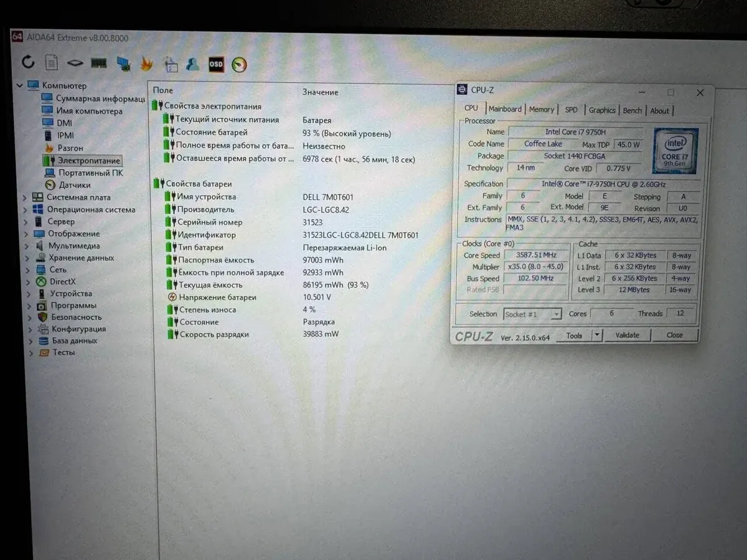Viewport: 747px width, 560px height.
Task: Open the Tools dropdown arrow in CPU-Z
Action: pos(596,335)
